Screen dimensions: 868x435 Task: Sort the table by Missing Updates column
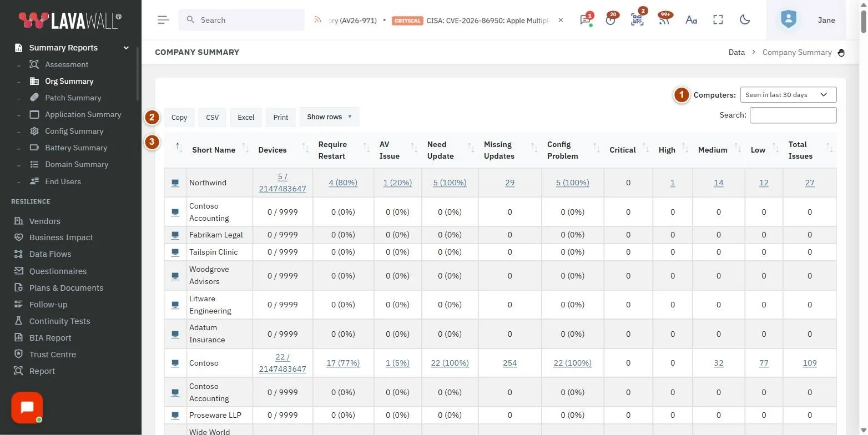509,150
